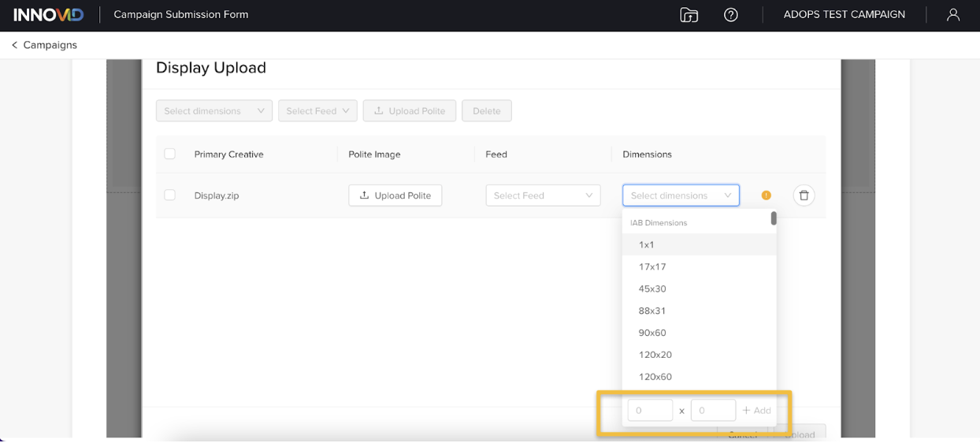This screenshot has width=980, height=443.
Task: Select the 17x17 dimension option
Action: [x=699, y=266]
